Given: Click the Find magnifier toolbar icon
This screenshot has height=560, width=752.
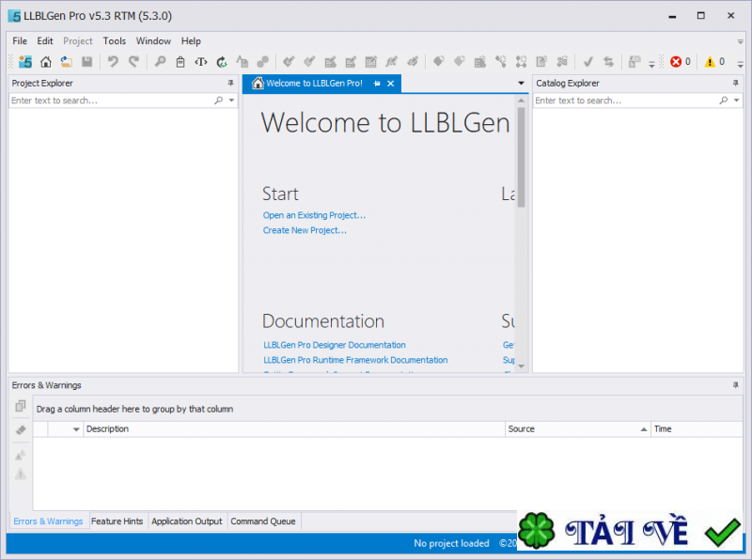Looking at the screenshot, I should 160,61.
